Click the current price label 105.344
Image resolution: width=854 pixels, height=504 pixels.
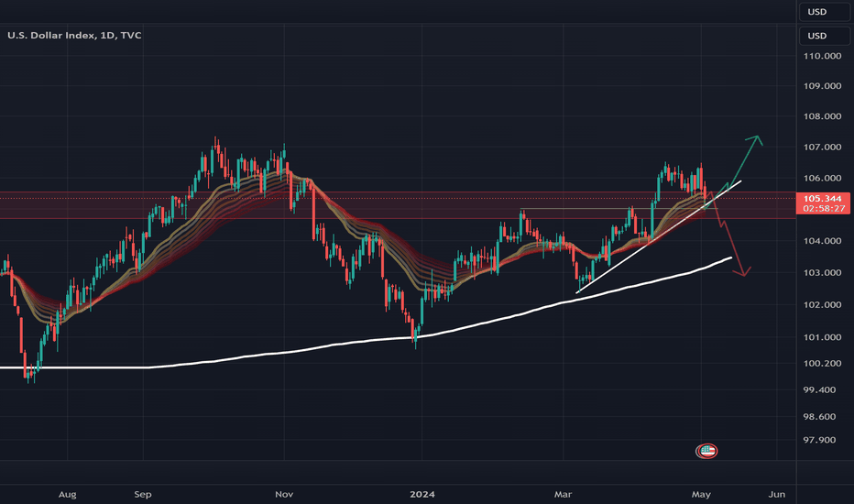(x=823, y=198)
